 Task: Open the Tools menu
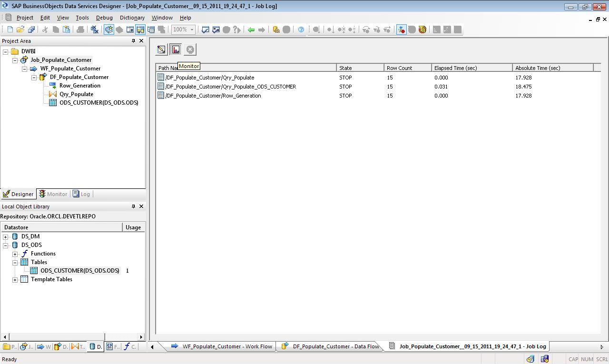pos(82,18)
